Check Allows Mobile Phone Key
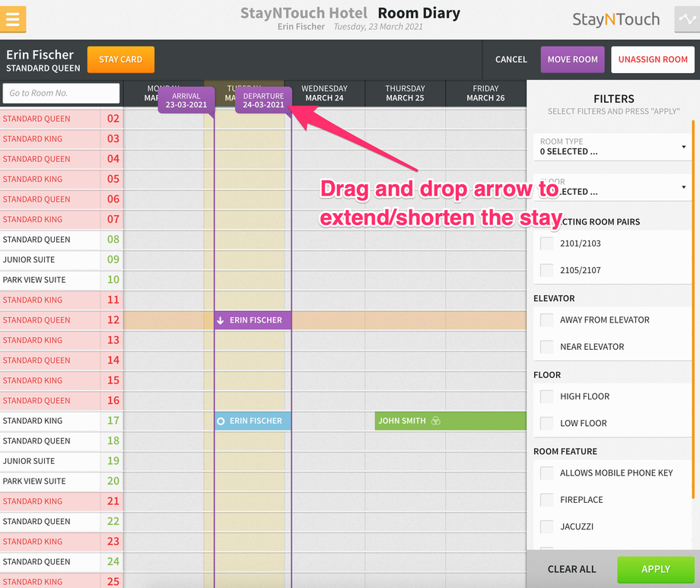 [545, 472]
